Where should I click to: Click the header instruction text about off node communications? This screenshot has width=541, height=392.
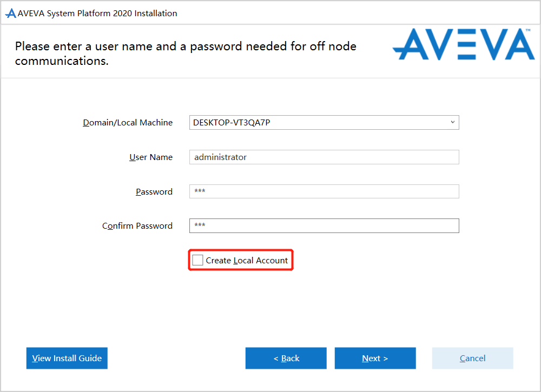pos(186,54)
